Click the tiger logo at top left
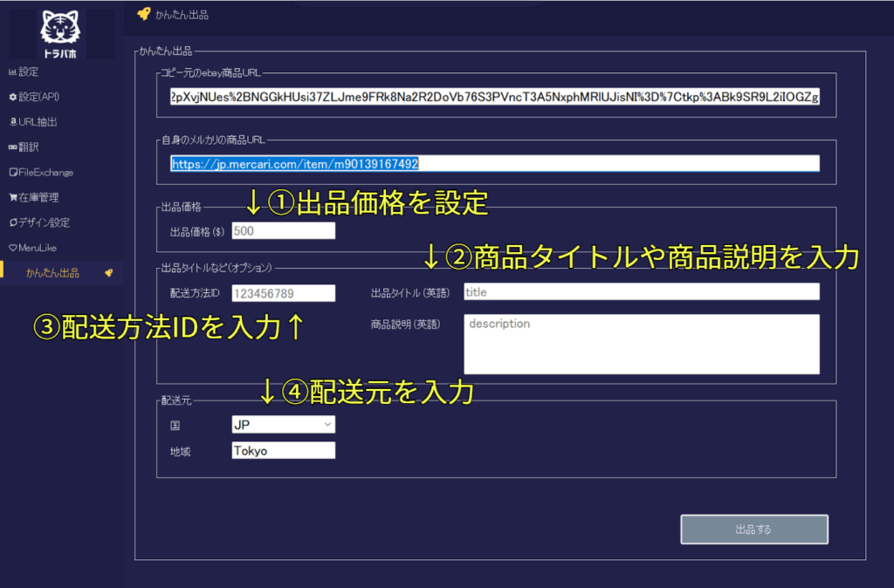 pyautogui.click(x=60, y=34)
